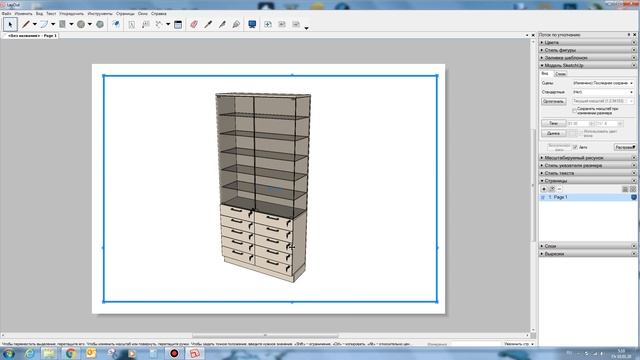Viewport: 640px width, 360px height.
Task: Open the Arc tool dropdown arrow
Action: [x=53, y=24]
